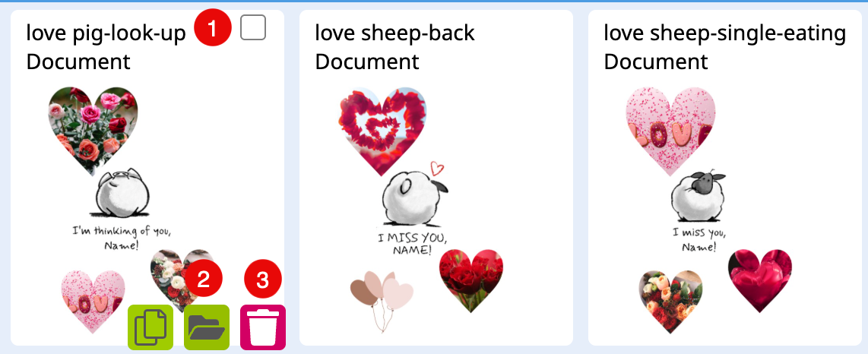Open the love sheep-single-eating document title
The height and width of the screenshot is (354, 868).
pos(724,33)
